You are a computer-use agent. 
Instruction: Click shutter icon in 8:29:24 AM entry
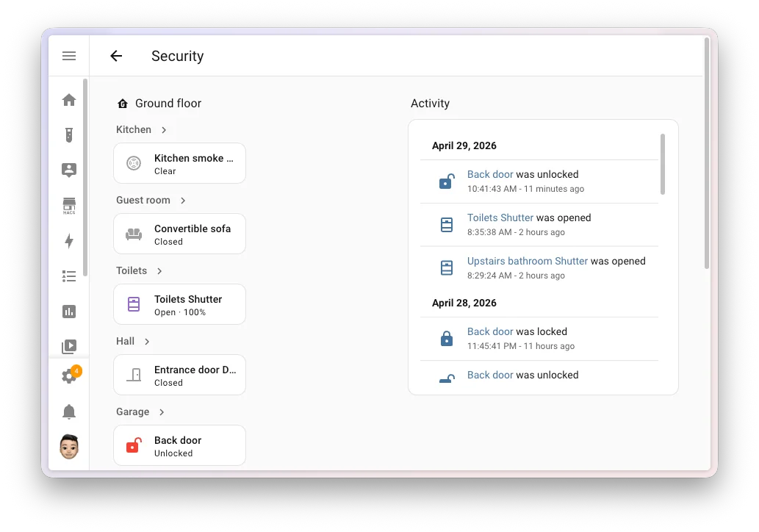447,267
